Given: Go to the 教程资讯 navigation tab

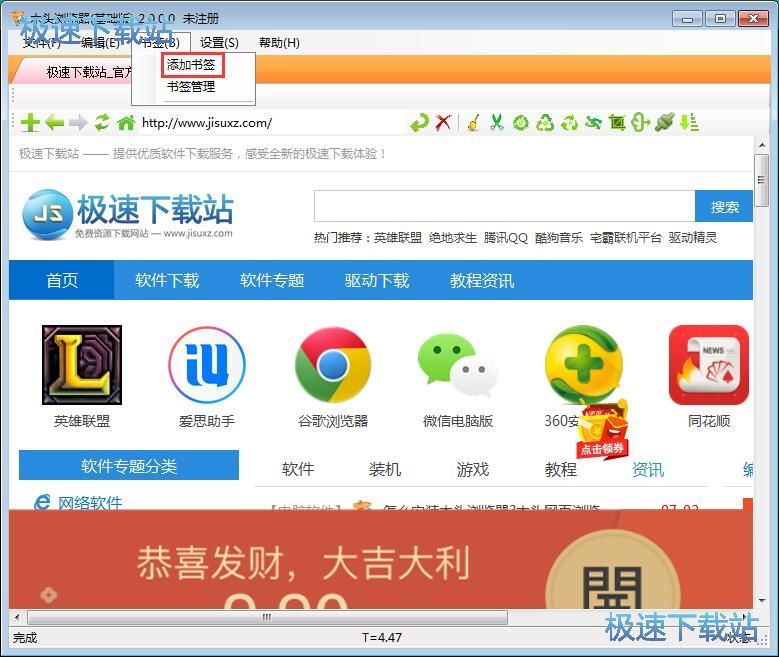Looking at the screenshot, I should click(x=482, y=280).
